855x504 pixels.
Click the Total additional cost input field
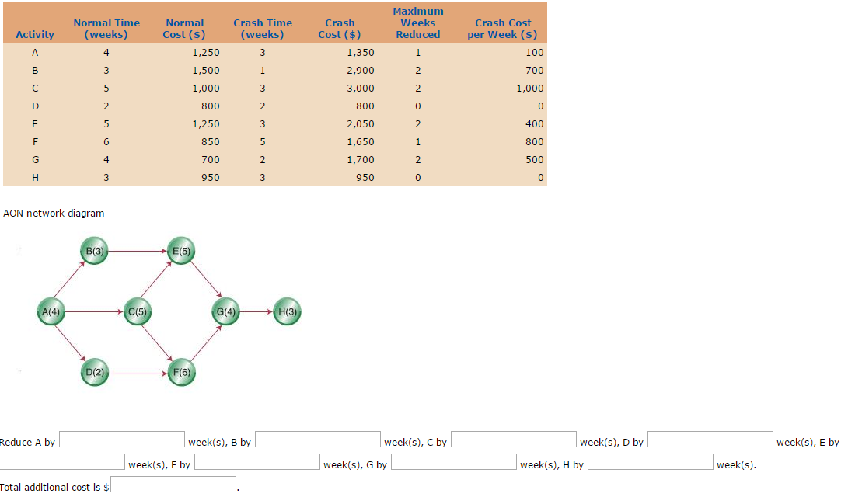173,484
